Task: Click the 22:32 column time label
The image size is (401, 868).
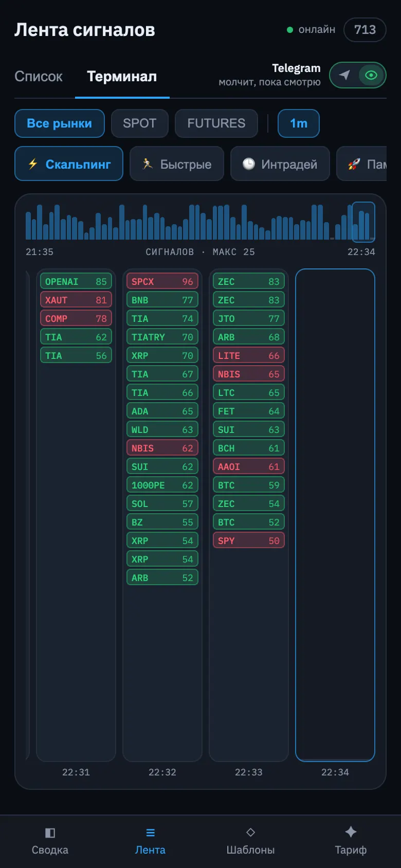Action: (x=162, y=772)
